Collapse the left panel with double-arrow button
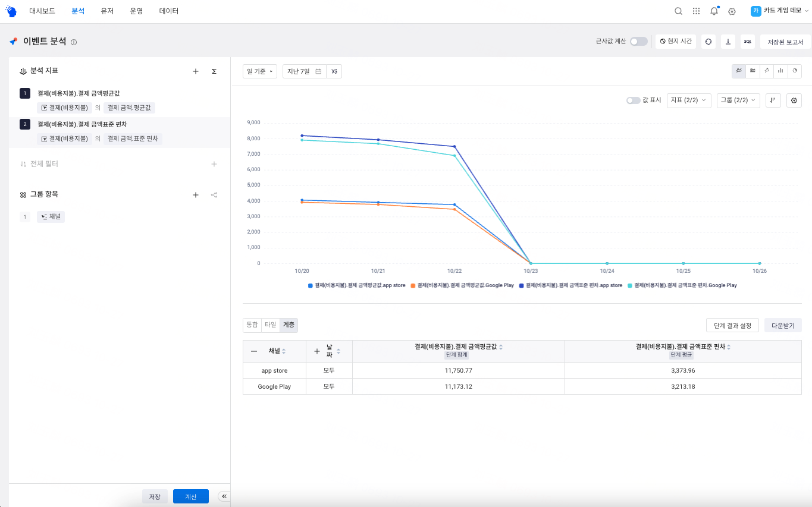Image resolution: width=812 pixels, height=507 pixels. tap(224, 496)
